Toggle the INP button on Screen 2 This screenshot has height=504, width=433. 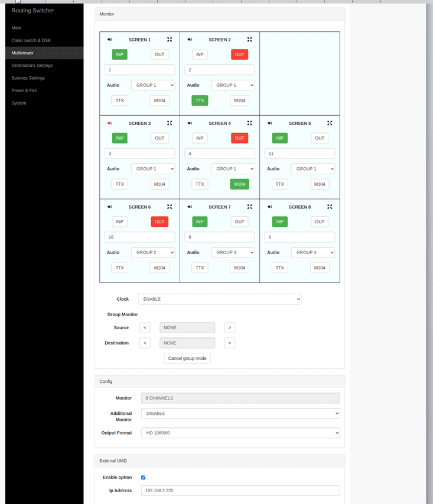tap(200, 54)
